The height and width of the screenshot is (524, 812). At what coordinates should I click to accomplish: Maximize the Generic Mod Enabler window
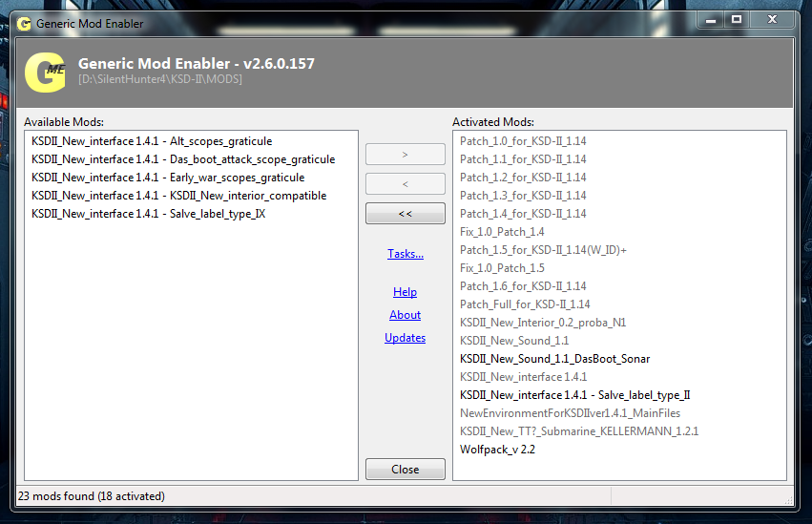[737, 20]
